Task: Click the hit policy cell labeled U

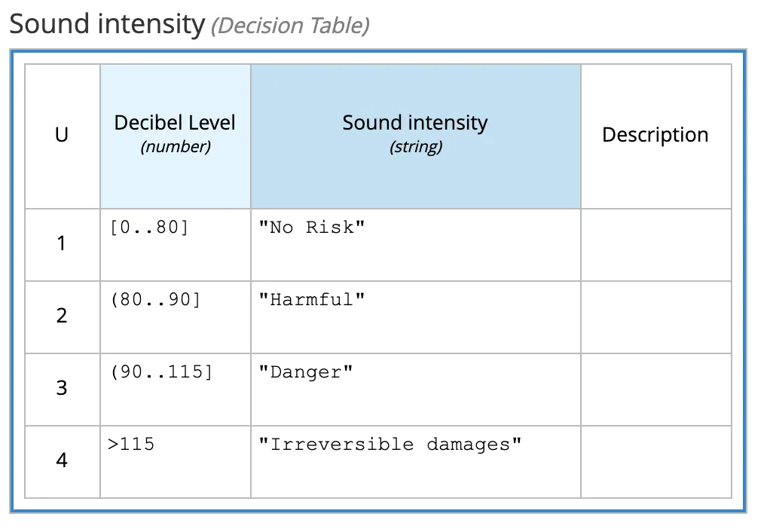Action: point(62,136)
